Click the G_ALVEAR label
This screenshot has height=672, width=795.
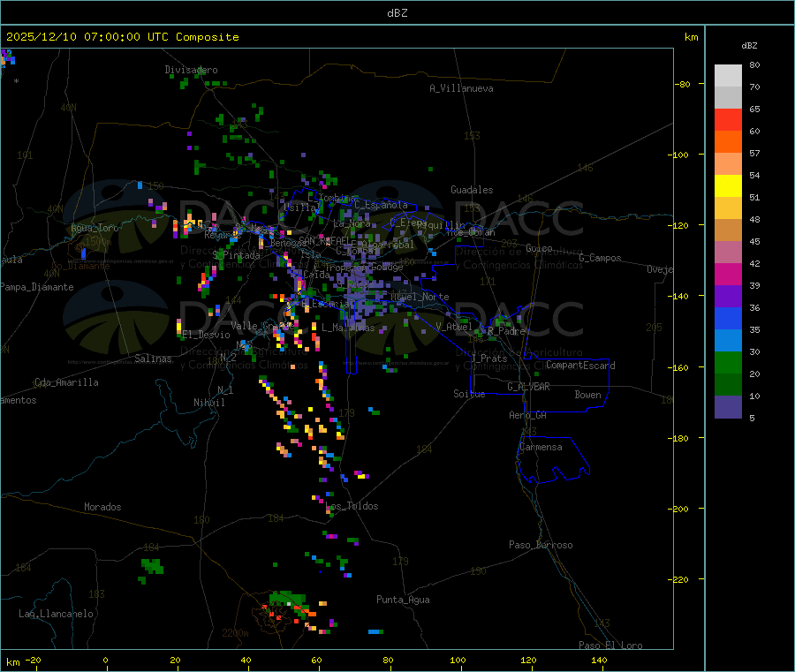[528, 387]
